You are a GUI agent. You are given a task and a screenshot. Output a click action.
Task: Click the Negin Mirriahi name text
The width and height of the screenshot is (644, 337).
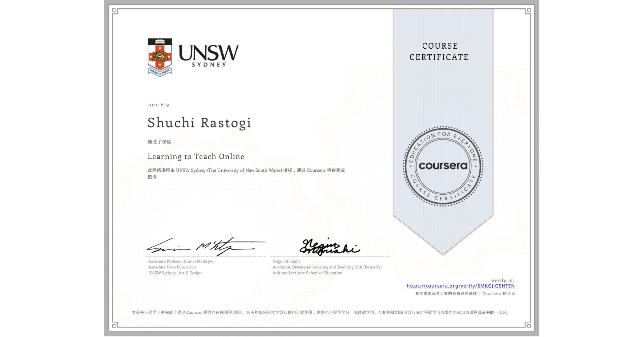click(286, 261)
